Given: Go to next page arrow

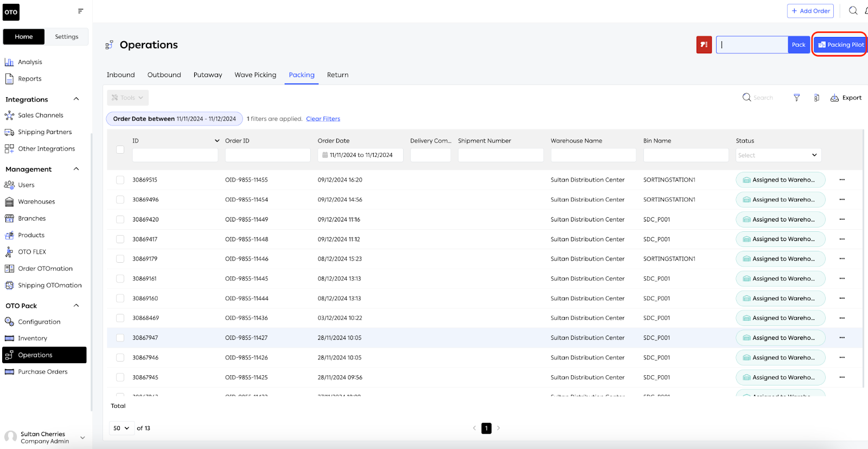Looking at the screenshot, I should (x=499, y=428).
